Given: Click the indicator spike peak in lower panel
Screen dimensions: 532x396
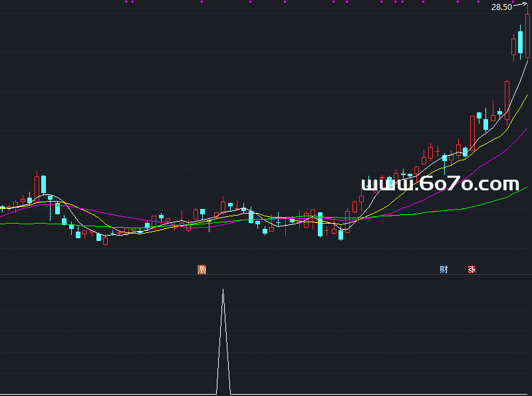Looking at the screenshot, I should pyautogui.click(x=223, y=290).
